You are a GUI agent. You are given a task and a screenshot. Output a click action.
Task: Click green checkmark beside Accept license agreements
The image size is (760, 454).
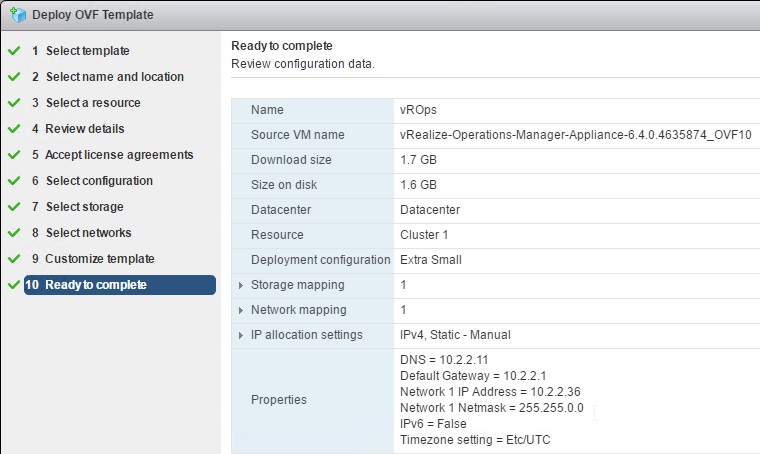tap(14, 155)
